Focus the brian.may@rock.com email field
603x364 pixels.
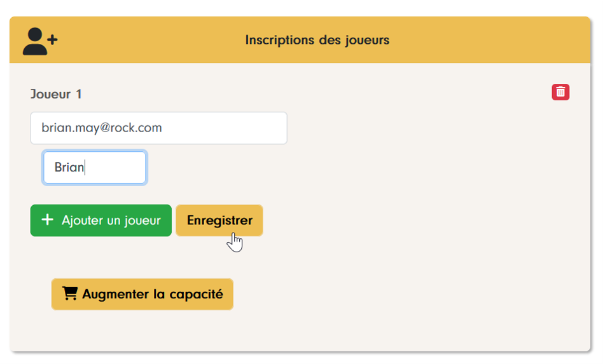pos(158,128)
